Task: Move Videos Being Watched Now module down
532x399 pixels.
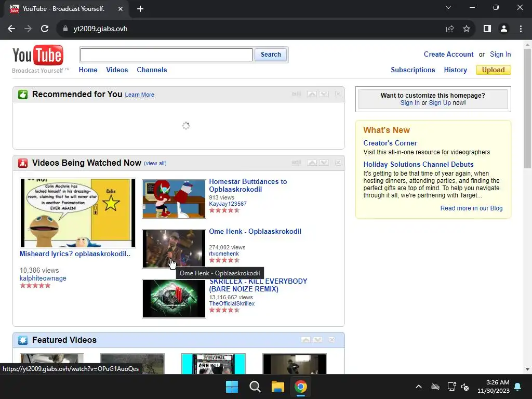Action: (324, 163)
